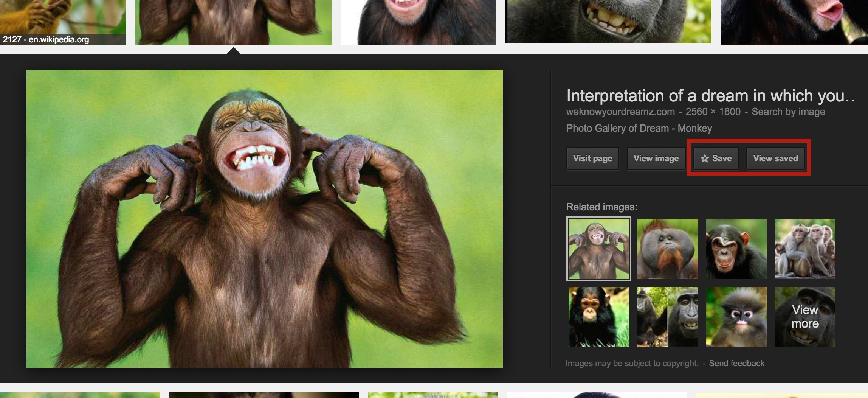
Task: Click the top-row ape baring yellow teeth result
Action: 608,21
